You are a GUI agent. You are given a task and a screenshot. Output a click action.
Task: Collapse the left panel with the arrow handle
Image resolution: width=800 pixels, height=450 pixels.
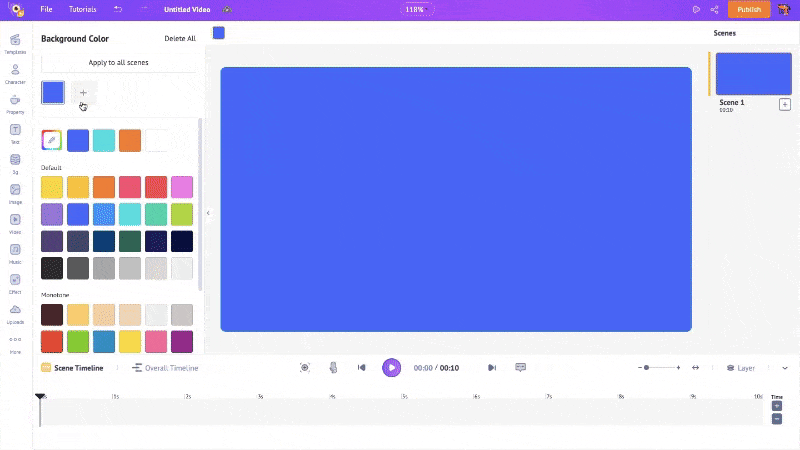tap(208, 213)
